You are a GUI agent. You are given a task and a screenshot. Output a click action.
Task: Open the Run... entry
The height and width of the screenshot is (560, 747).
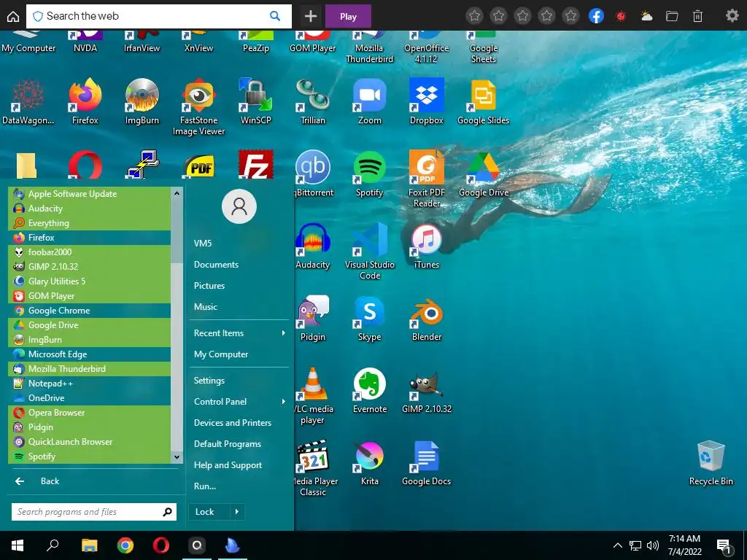pos(205,486)
